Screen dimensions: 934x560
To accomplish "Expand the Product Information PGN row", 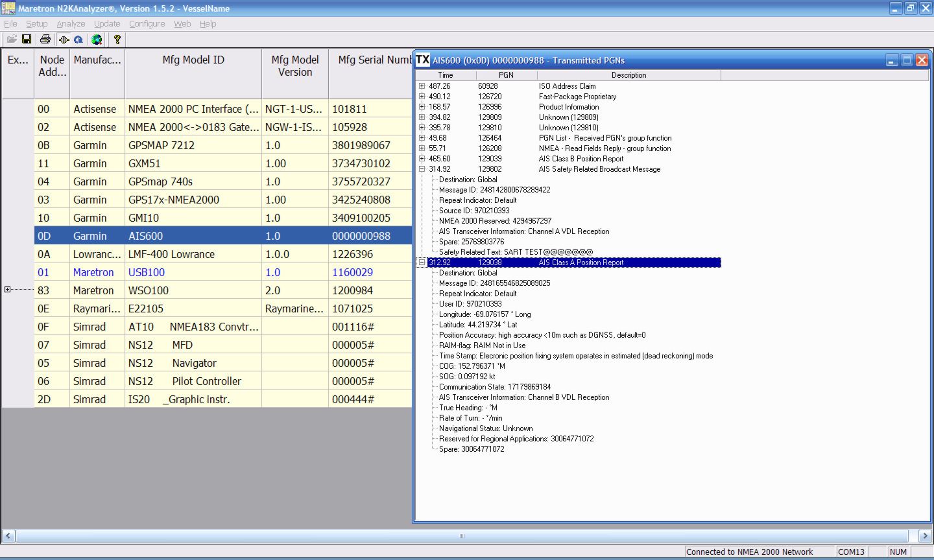I will 422,107.
